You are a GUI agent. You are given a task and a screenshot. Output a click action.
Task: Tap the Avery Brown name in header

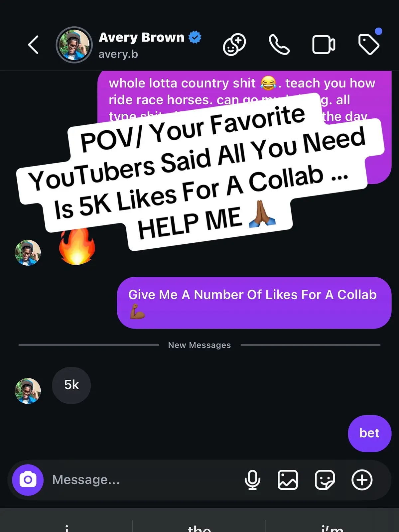click(x=142, y=37)
